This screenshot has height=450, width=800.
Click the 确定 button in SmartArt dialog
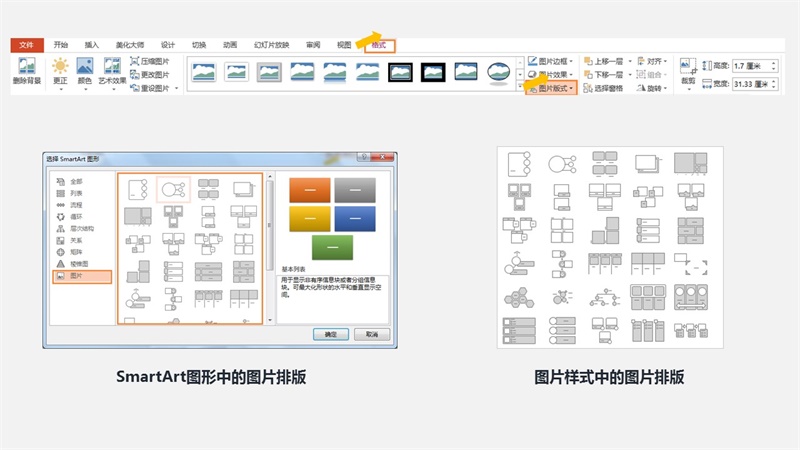point(329,334)
